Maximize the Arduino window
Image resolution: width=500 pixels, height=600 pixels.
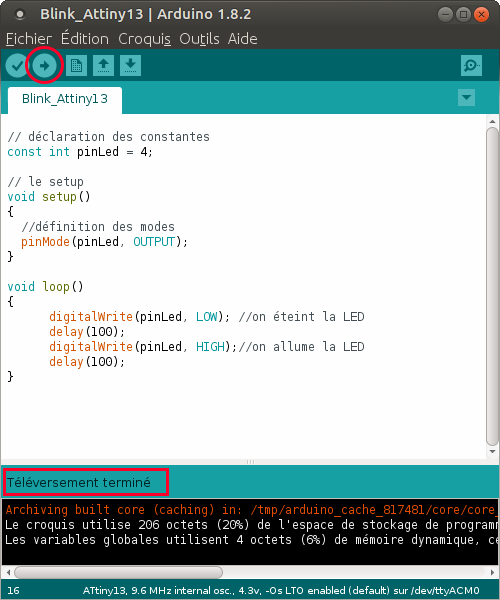463,15
